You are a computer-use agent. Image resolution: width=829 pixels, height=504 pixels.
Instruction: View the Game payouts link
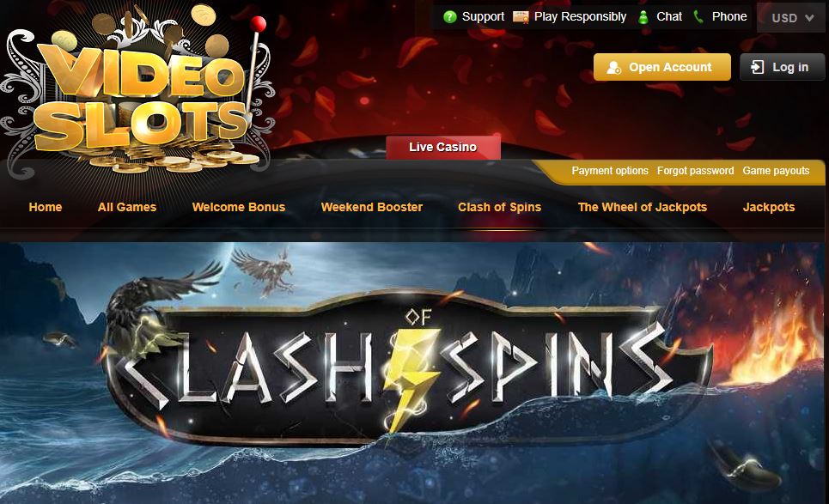(x=776, y=171)
